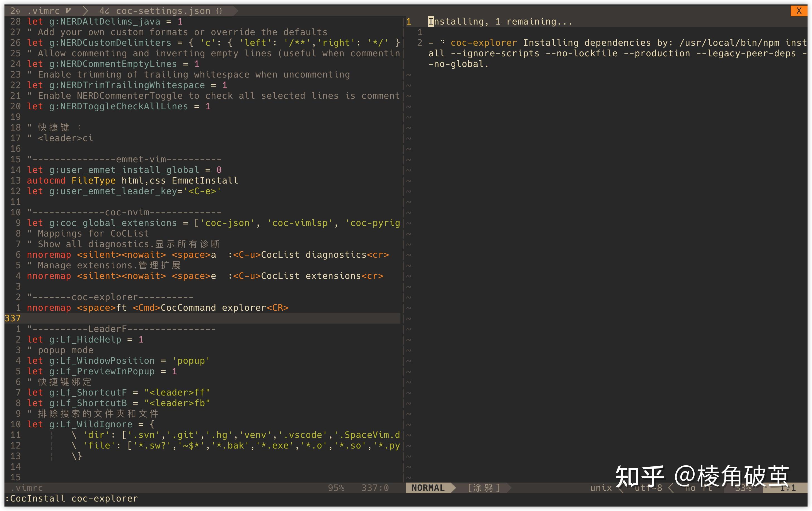The width and height of the screenshot is (812, 511).
Task: Click the 'file' ignore list line
Action: (x=236, y=445)
